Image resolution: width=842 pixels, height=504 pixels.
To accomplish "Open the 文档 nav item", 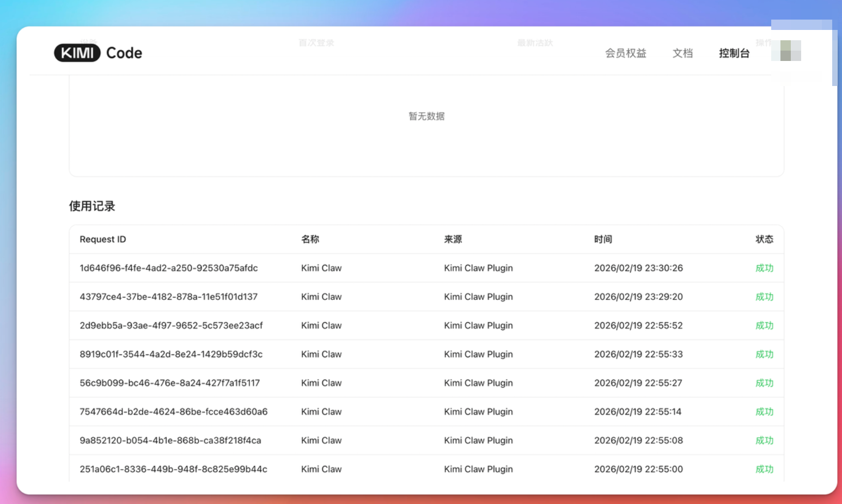I will (x=682, y=53).
